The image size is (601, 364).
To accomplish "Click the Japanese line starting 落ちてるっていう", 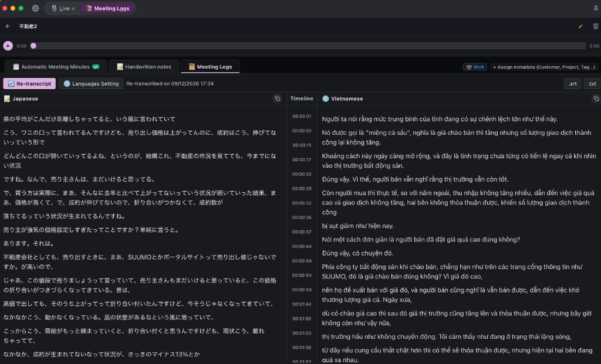I will [65, 216].
